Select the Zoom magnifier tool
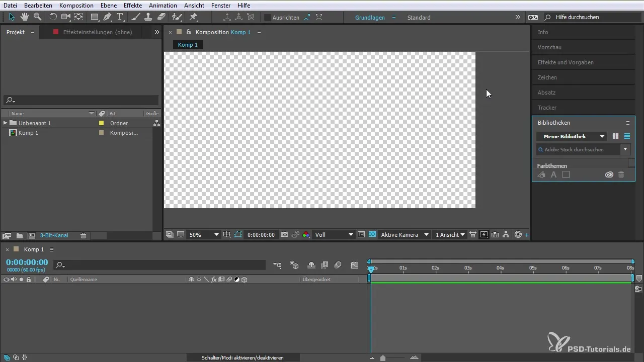 pyautogui.click(x=37, y=17)
